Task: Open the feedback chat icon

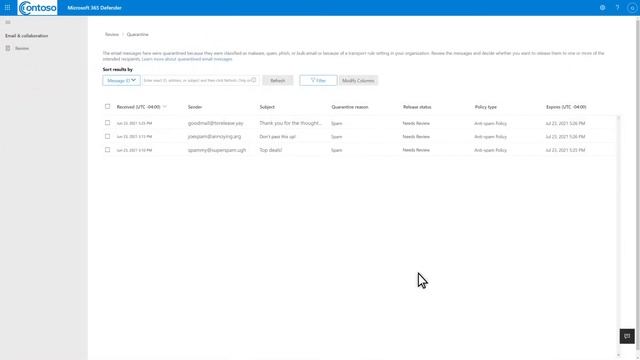Action: [x=627, y=336]
